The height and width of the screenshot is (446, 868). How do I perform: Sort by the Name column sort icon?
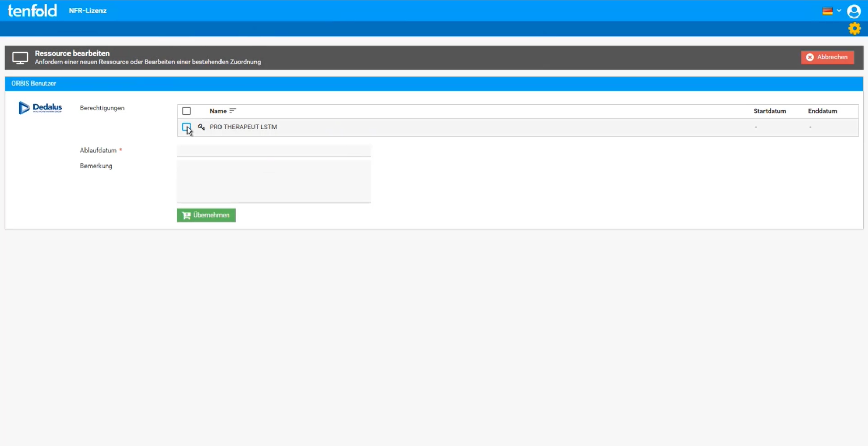pos(233,111)
